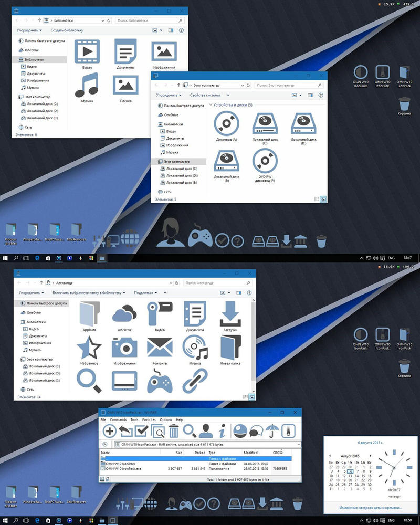Open the WinRAR archive path dropdown
This screenshot has height=525, width=420.
(299, 444)
